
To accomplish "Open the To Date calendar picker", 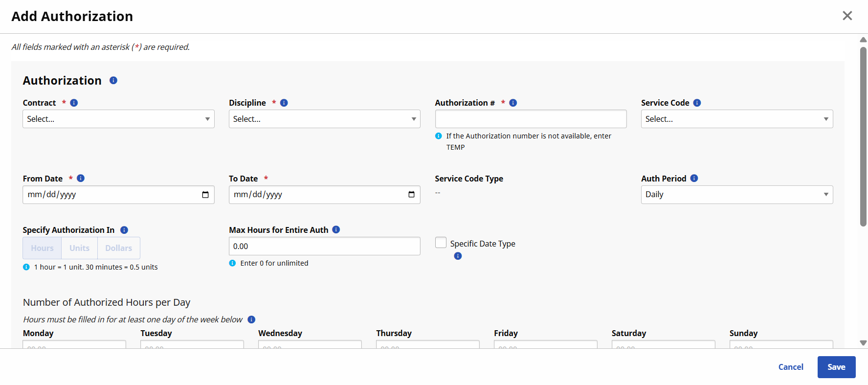I will click(x=411, y=195).
